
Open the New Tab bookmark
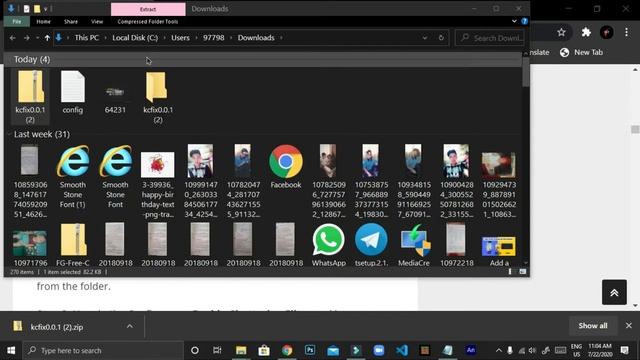pos(582,52)
